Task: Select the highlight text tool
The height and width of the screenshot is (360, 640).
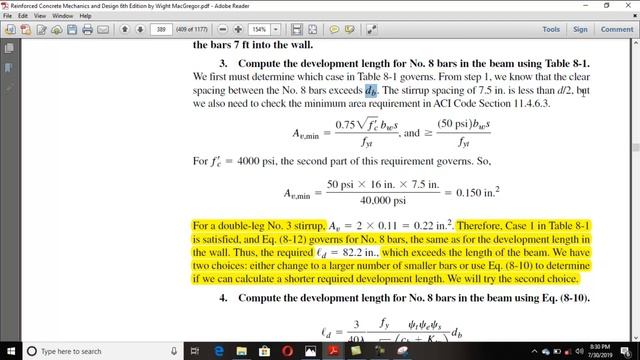Action: [349, 29]
